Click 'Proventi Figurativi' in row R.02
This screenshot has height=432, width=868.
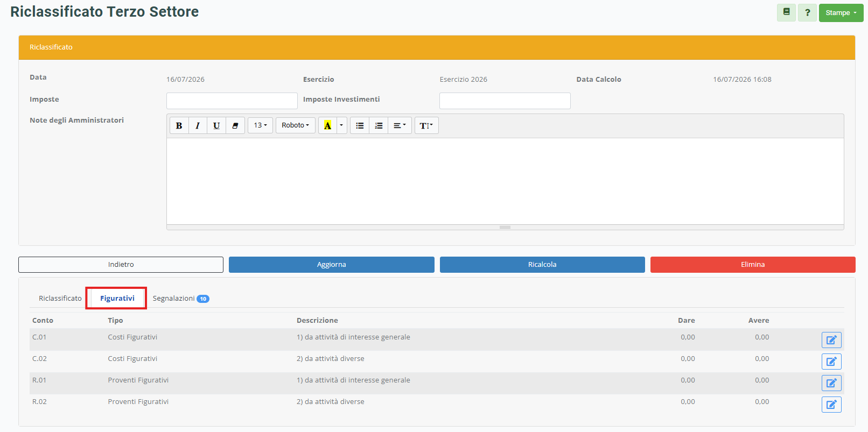click(x=138, y=402)
